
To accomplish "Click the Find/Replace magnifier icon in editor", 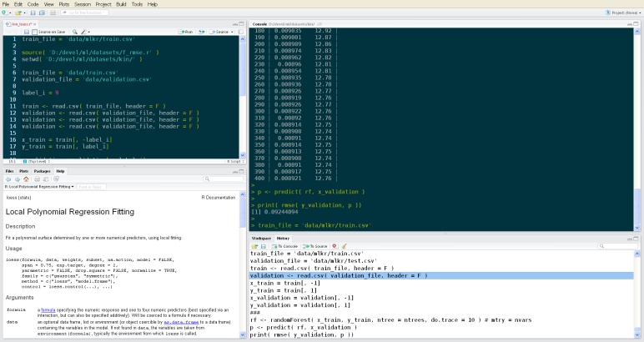I will (75, 32).
